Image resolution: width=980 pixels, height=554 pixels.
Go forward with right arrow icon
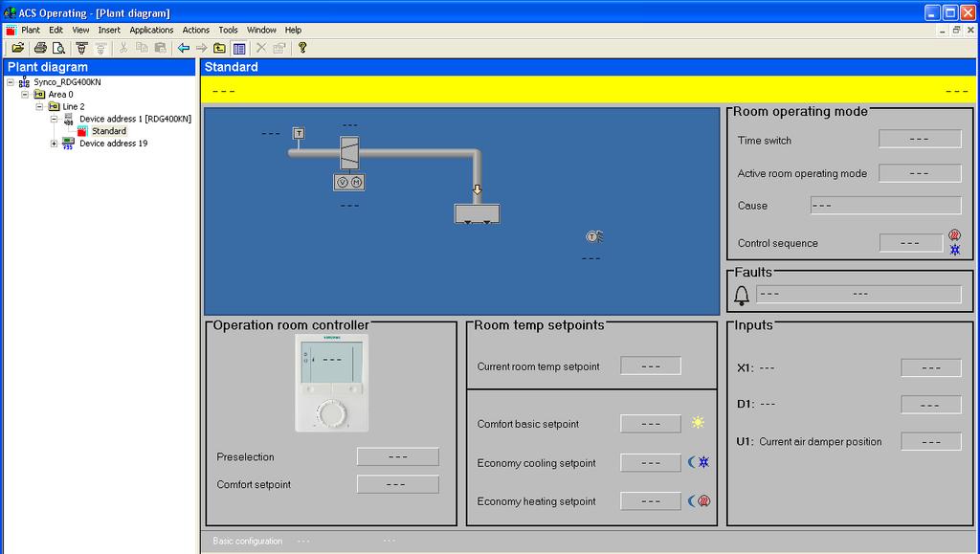[201, 48]
